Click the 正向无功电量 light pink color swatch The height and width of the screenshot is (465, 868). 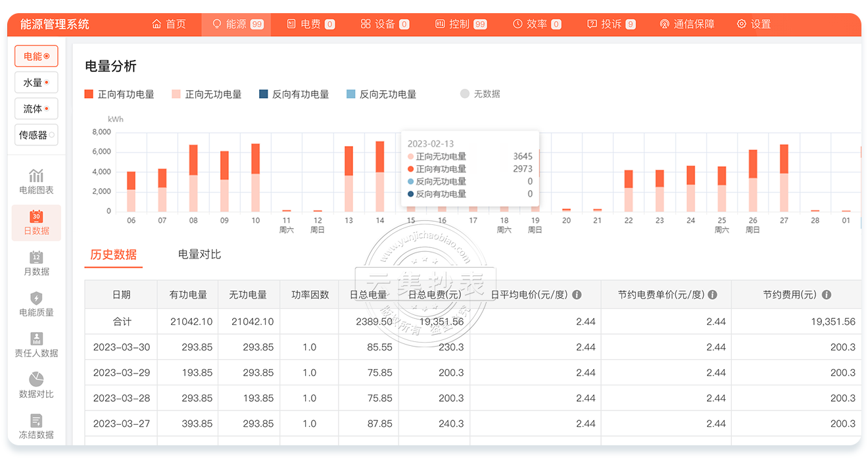click(x=176, y=95)
